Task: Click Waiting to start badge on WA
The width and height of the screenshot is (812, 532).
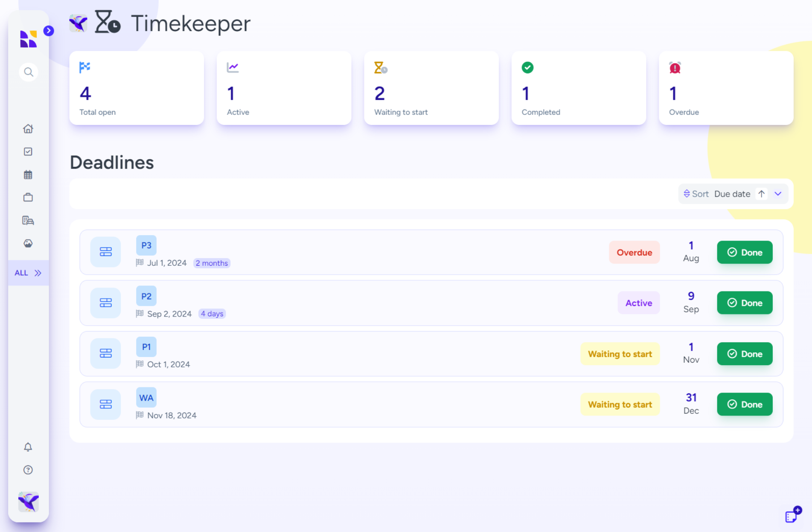Action: pos(620,404)
